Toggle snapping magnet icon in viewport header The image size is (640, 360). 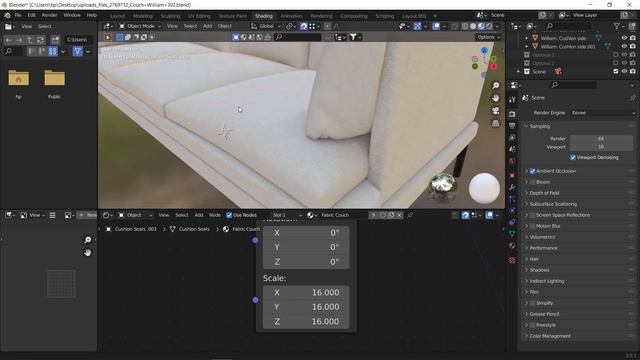click(303, 26)
